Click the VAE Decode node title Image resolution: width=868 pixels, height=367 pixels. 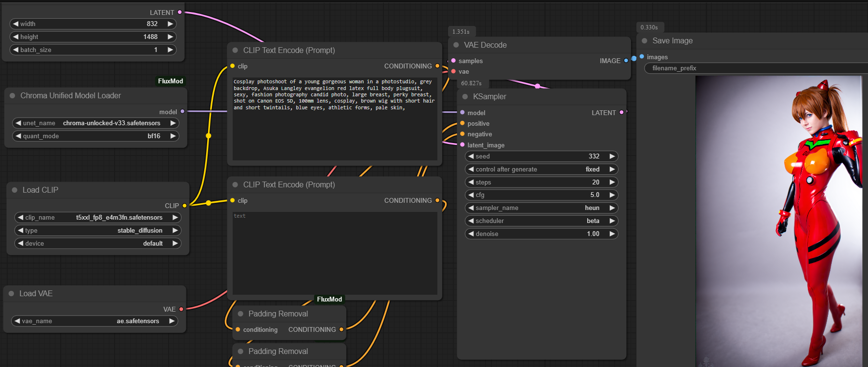click(485, 45)
